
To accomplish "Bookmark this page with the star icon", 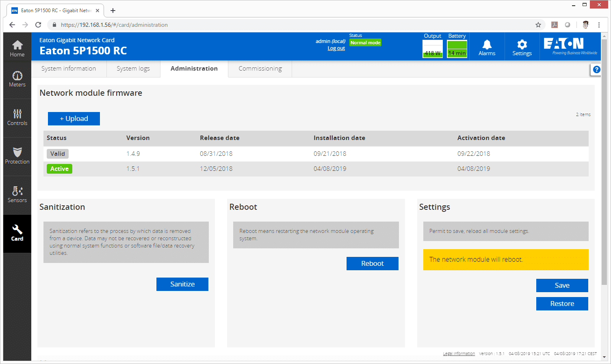I will tap(538, 25).
